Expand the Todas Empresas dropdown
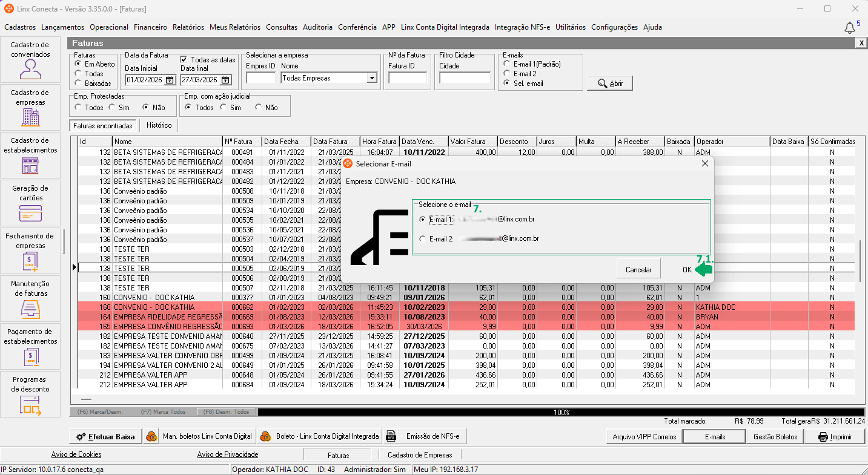Screen dimensions: 868x475 (x=371, y=78)
